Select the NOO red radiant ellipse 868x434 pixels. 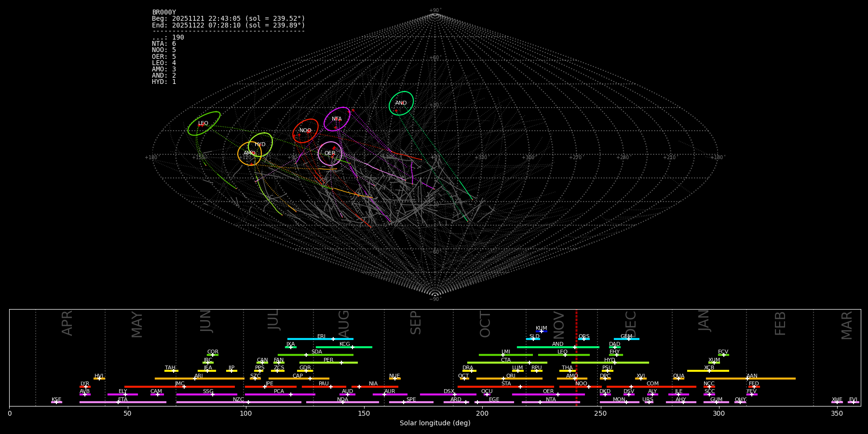pyautogui.click(x=305, y=131)
